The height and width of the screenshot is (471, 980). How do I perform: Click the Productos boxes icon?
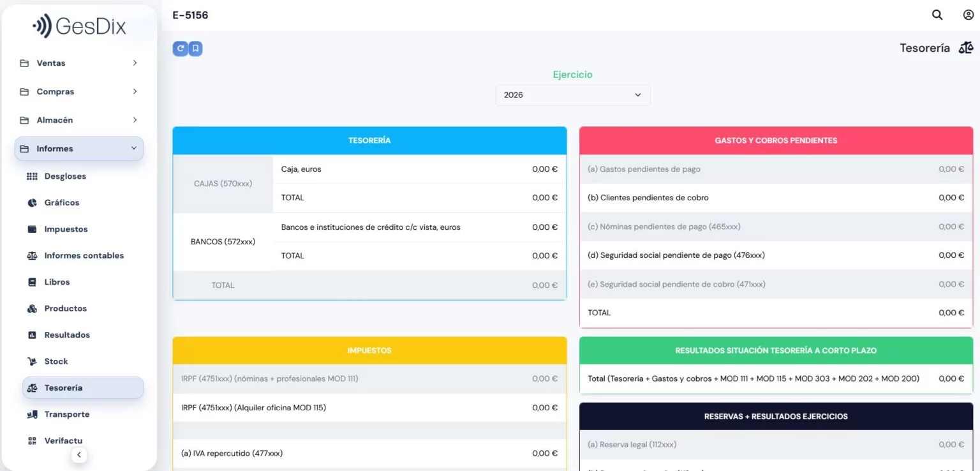pyautogui.click(x=32, y=308)
